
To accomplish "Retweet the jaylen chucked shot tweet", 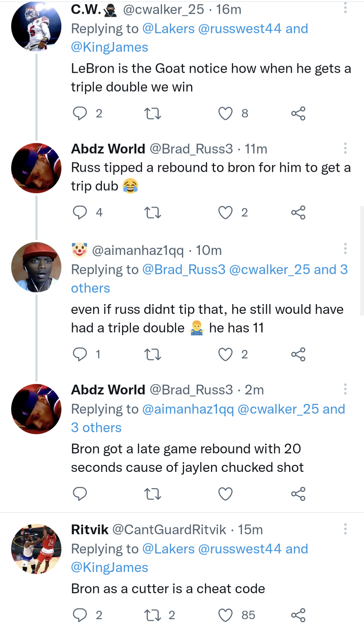I will click(152, 494).
